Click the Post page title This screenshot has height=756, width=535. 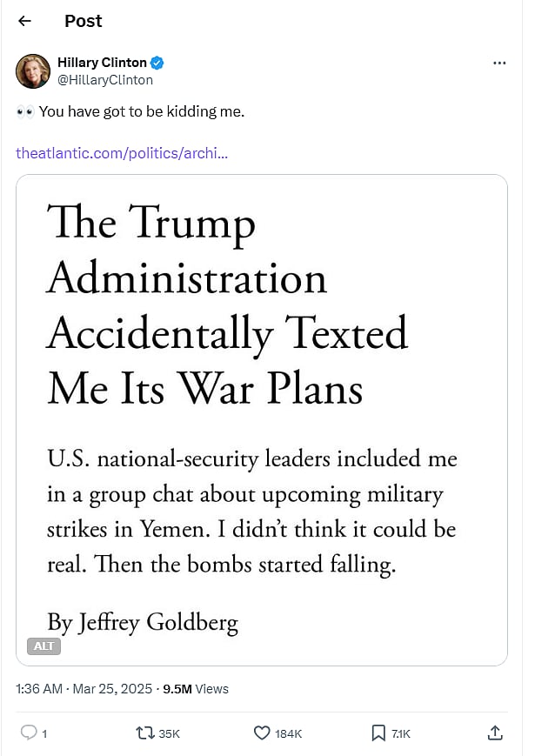pos(84,21)
